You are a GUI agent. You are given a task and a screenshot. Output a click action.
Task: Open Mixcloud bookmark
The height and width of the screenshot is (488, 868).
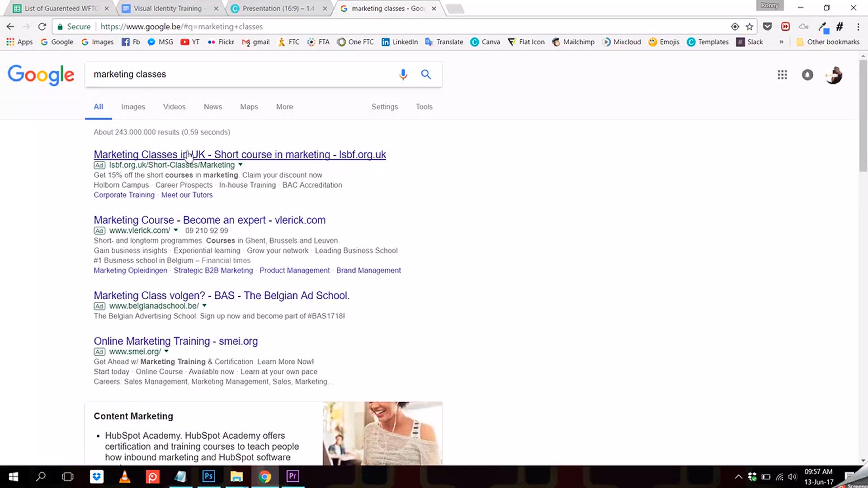coord(622,42)
